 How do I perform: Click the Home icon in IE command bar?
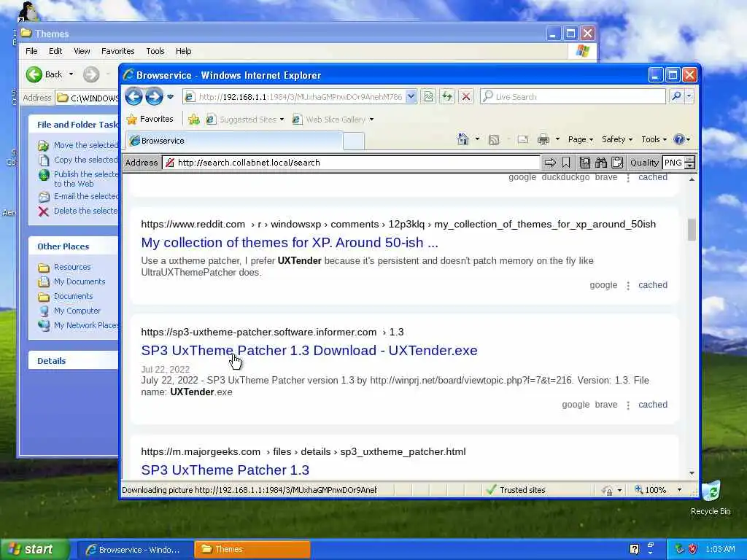click(x=462, y=139)
